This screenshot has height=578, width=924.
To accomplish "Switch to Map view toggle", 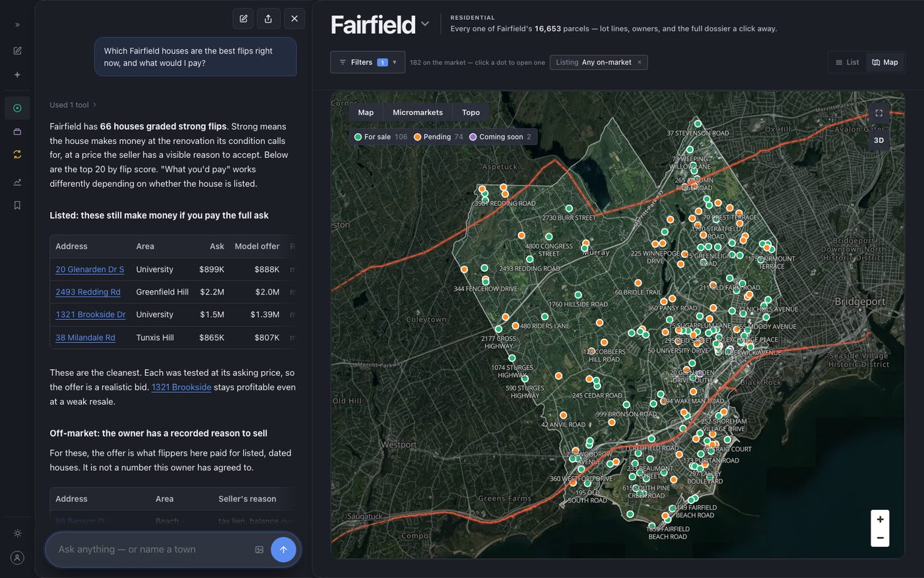I will point(884,62).
